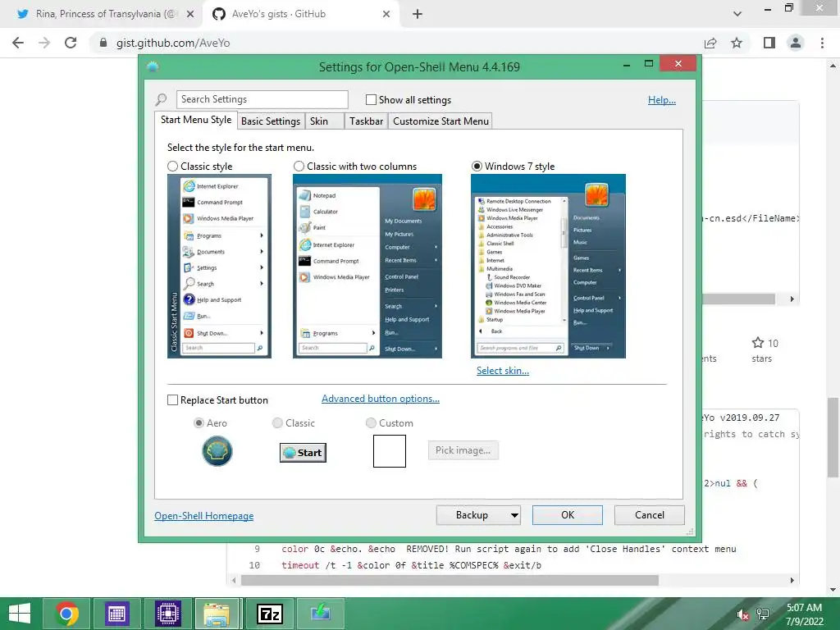Open File Explorer from the taskbar
The width and height of the screenshot is (840, 630).
[217, 614]
